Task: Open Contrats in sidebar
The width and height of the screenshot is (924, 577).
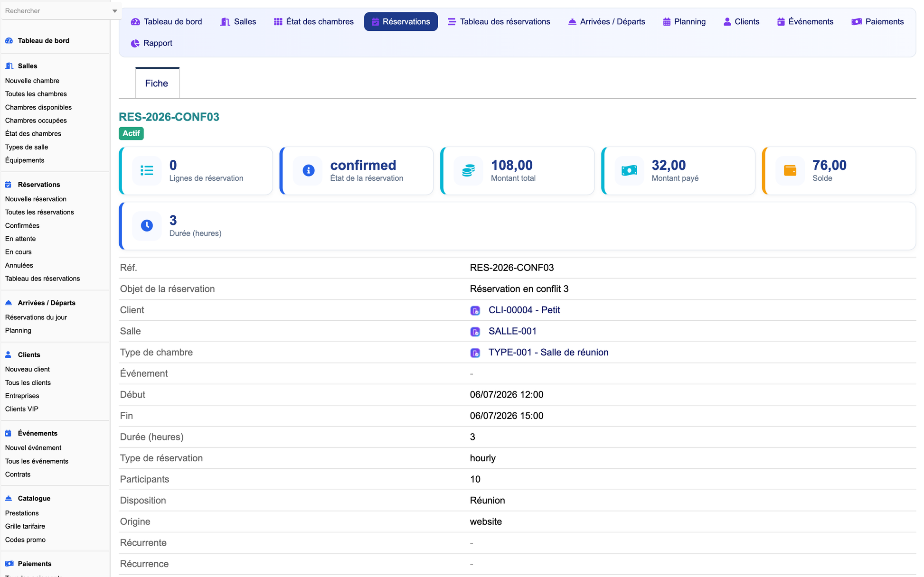Action: click(x=18, y=475)
